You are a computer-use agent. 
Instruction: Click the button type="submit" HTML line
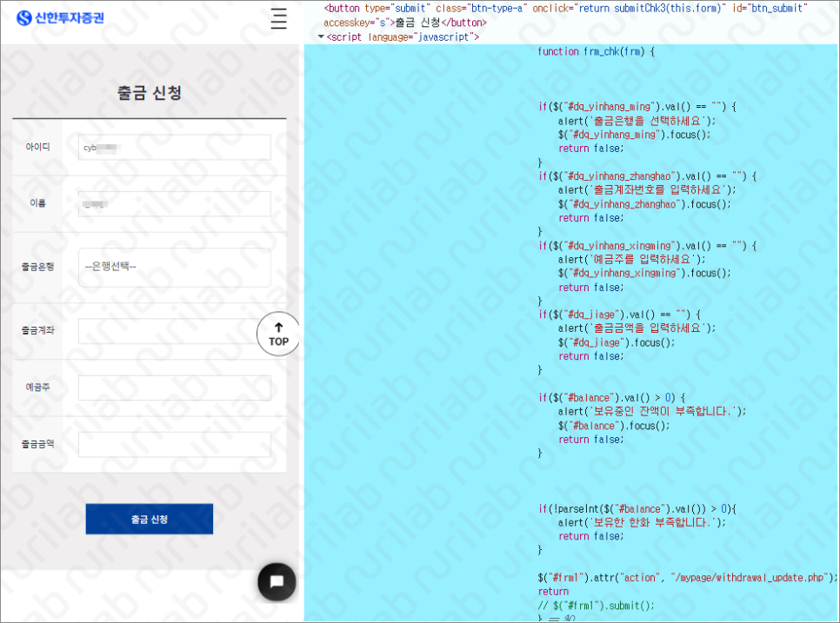[x=565, y=16]
